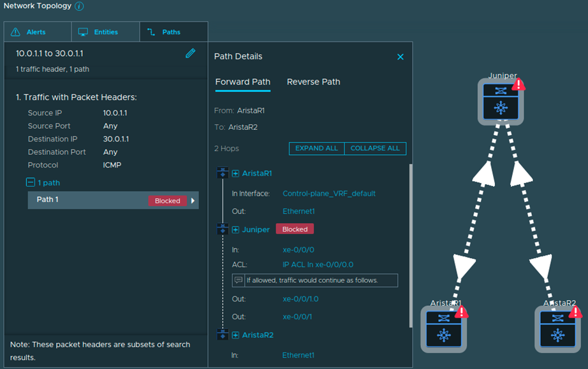Open the IP ACL In xe-0/0/0.0 link
This screenshot has width=588, height=369.
click(318, 264)
